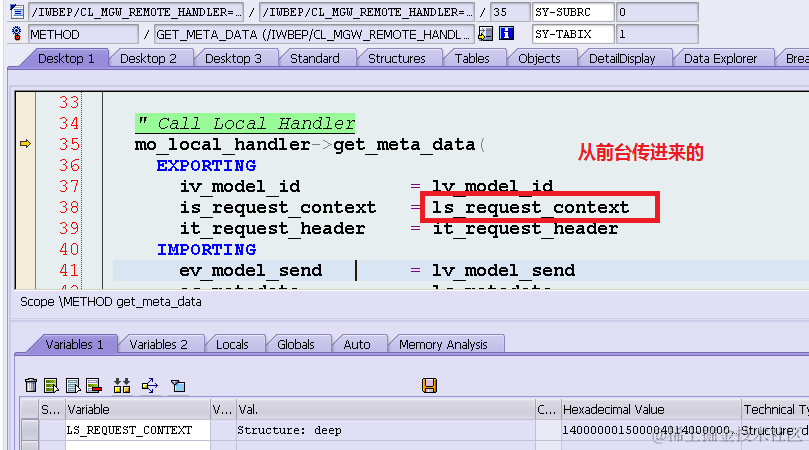This screenshot has width=809, height=450.
Task: Click it_request_header parameter name on line 39
Action: [x=272, y=229]
